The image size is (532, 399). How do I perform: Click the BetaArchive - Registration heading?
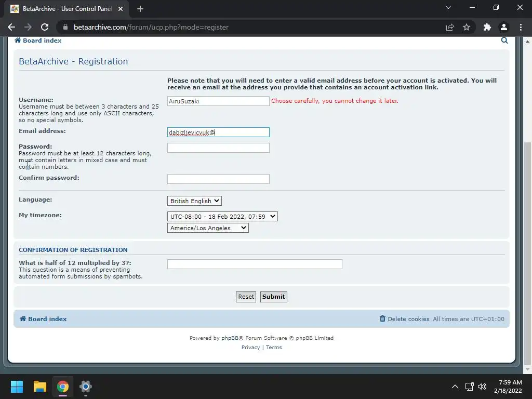[73, 61]
